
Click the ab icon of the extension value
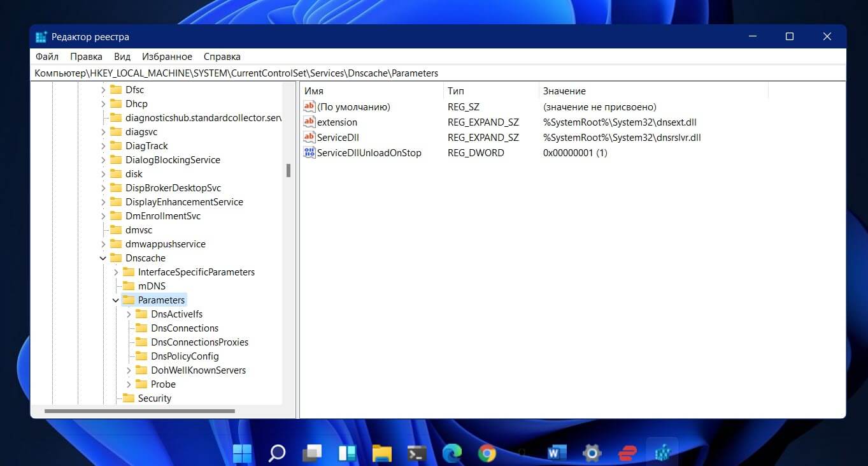pyautogui.click(x=309, y=122)
